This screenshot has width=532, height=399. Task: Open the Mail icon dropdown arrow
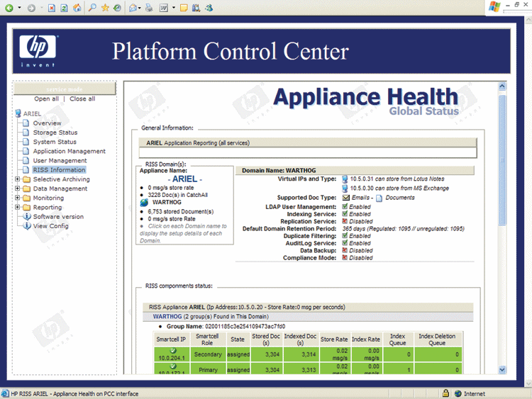tap(140, 8)
